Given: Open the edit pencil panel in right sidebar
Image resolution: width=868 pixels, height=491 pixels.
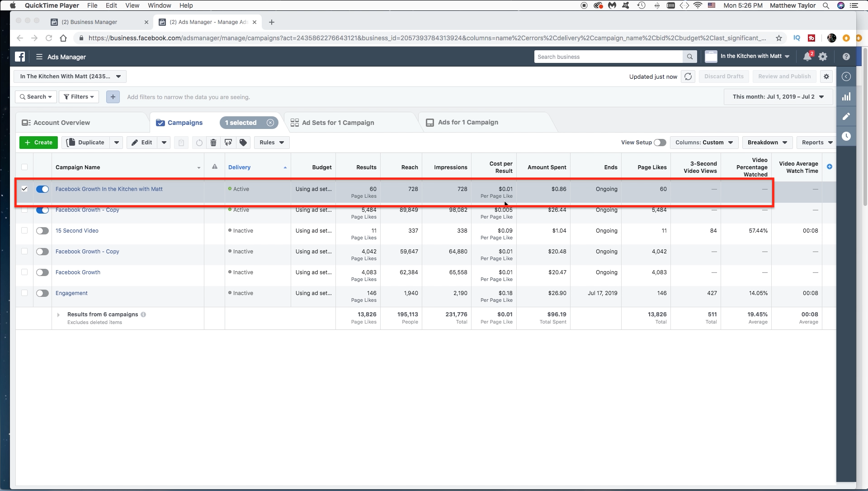Looking at the screenshot, I should coord(846,116).
